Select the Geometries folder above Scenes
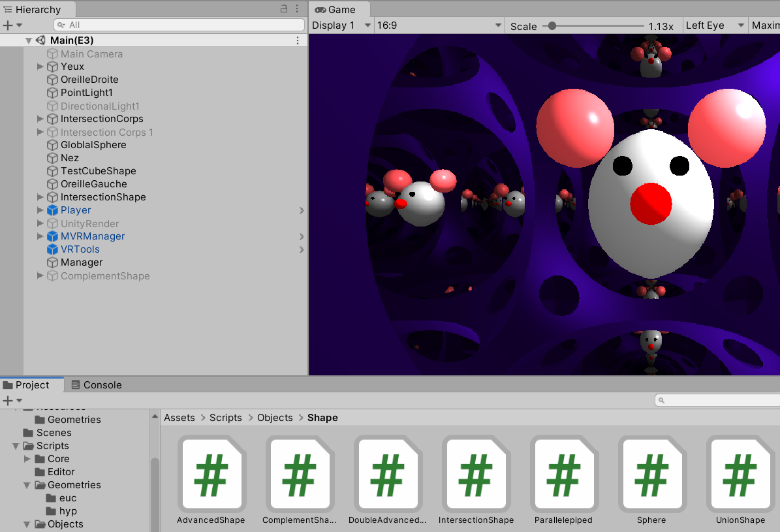 68,420
